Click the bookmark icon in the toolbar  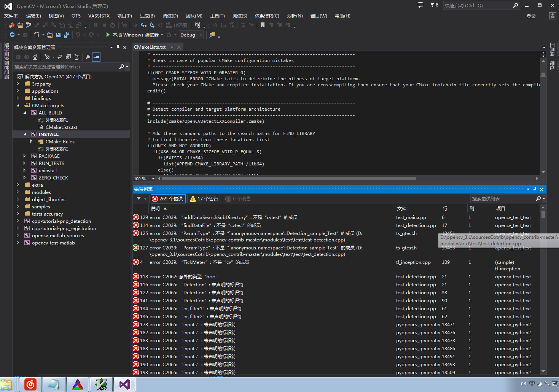[x=263, y=25]
